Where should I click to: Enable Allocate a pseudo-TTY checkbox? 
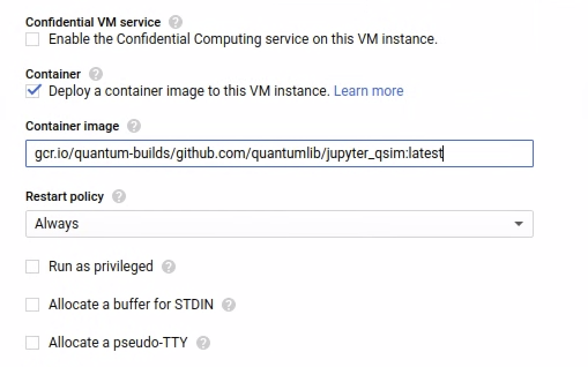33,343
